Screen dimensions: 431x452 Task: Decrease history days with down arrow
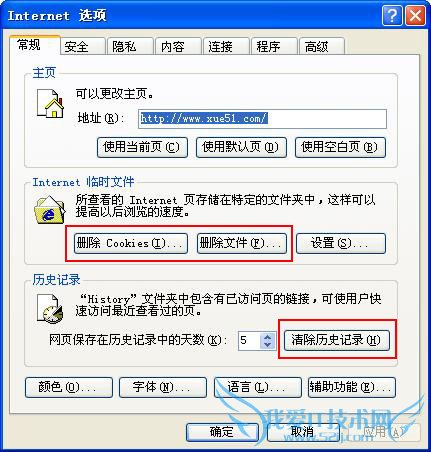(x=267, y=344)
